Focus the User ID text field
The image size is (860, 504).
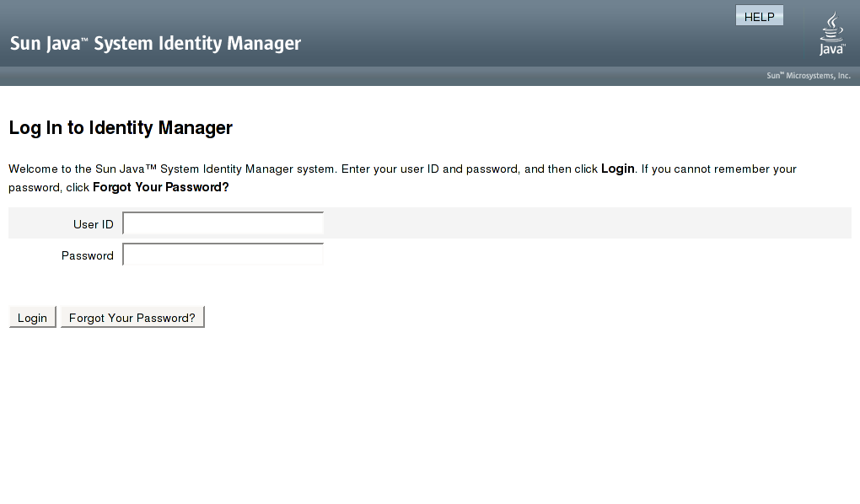[223, 223]
